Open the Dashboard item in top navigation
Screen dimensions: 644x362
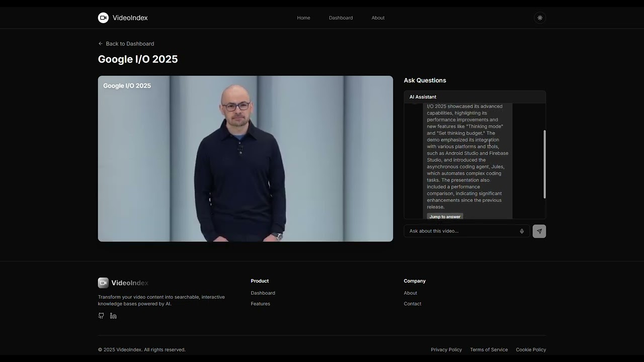[x=341, y=18]
